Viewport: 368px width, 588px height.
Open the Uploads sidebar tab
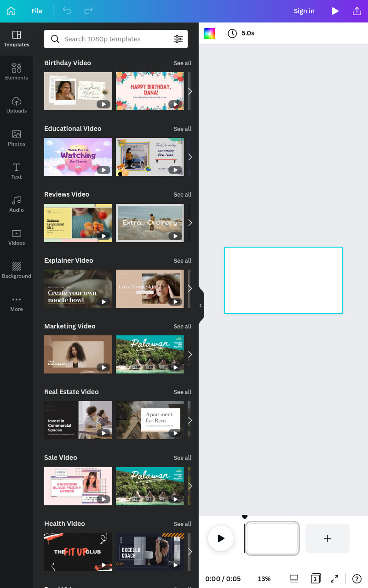tap(17, 105)
